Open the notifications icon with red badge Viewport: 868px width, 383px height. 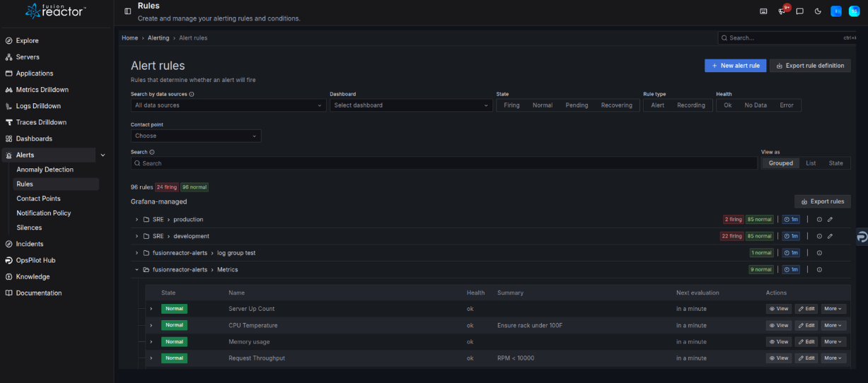782,11
